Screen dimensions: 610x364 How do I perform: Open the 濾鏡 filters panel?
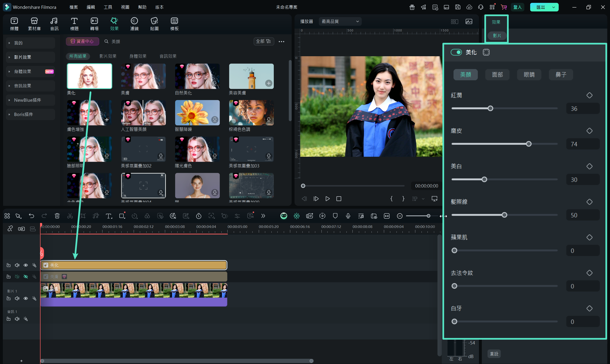click(134, 24)
